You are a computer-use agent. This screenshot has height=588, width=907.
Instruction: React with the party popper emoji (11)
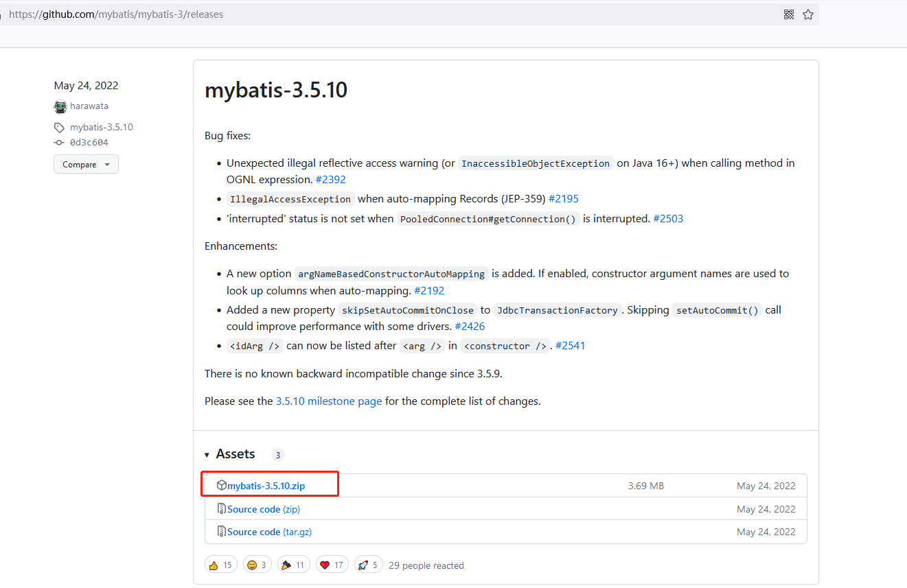coord(294,565)
